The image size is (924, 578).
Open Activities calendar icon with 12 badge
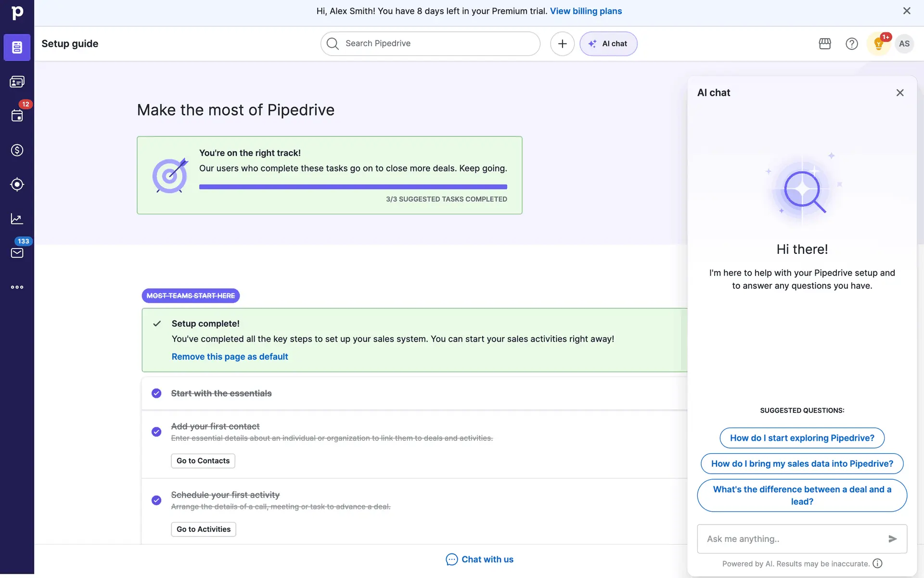point(17,116)
